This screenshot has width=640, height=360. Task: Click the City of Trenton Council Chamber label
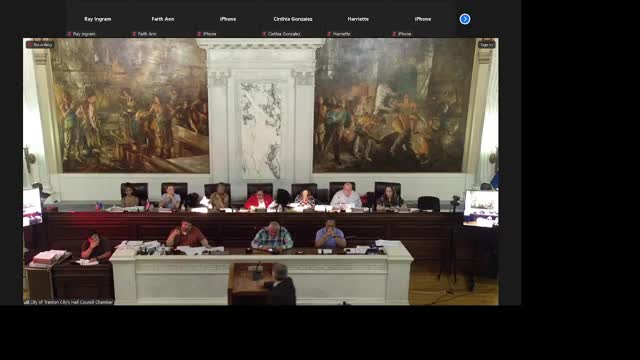pyautogui.click(x=68, y=302)
